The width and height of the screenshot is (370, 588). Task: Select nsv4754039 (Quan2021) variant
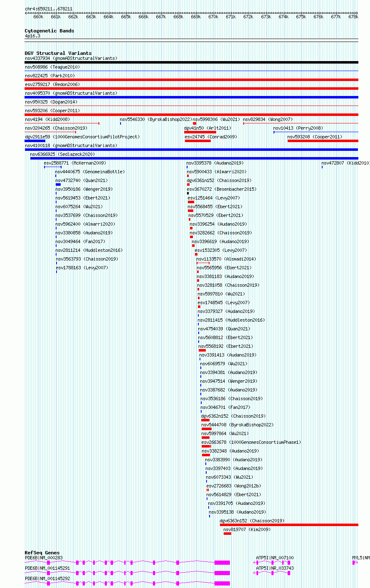224,329
